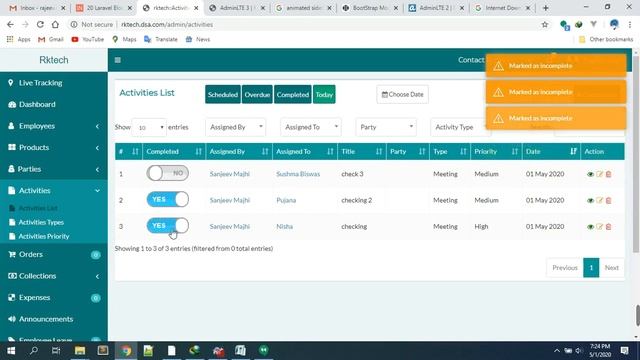Switch to the AdminLTE 3 browser tab

tap(236, 8)
